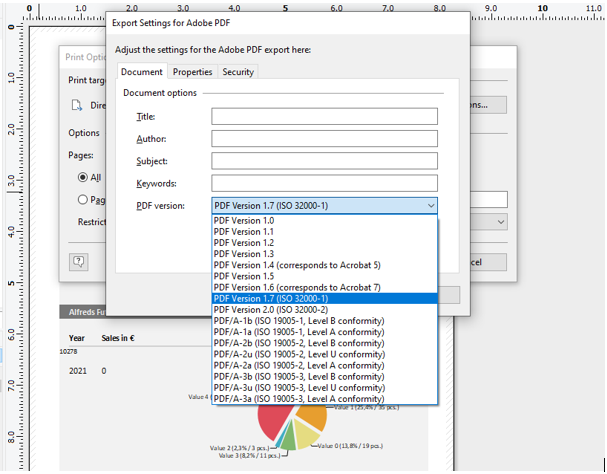Click into the Title input field

(x=324, y=117)
